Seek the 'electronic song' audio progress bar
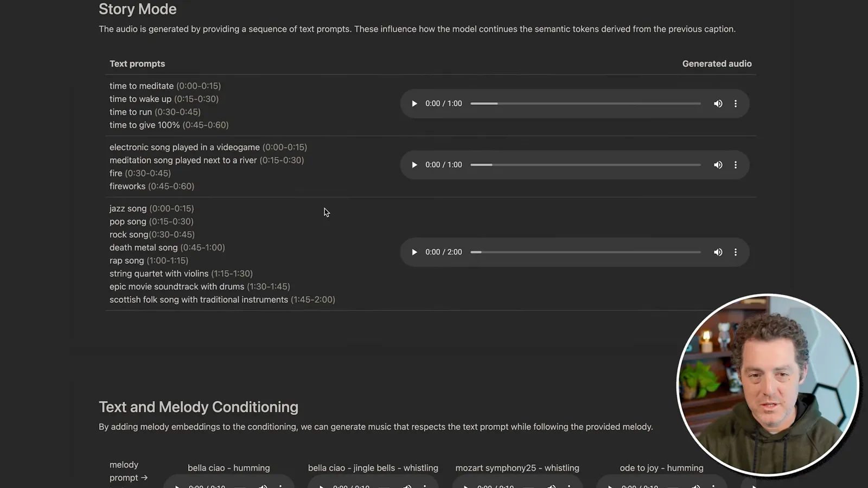This screenshot has width=868, height=488. pyautogui.click(x=585, y=165)
